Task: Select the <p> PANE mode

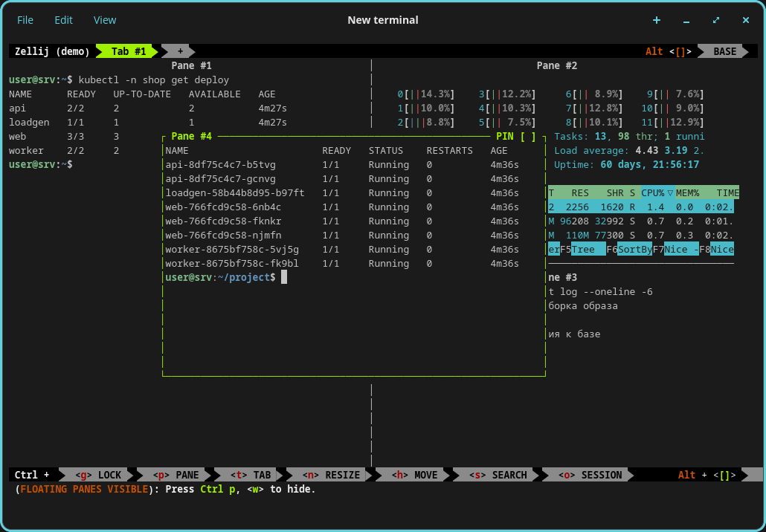Action: click(x=176, y=475)
